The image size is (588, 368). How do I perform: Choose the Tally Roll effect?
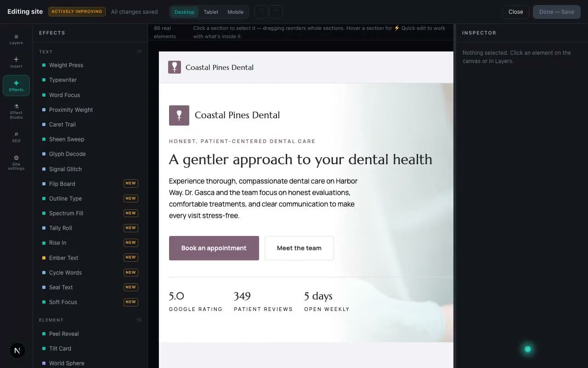click(x=90, y=228)
